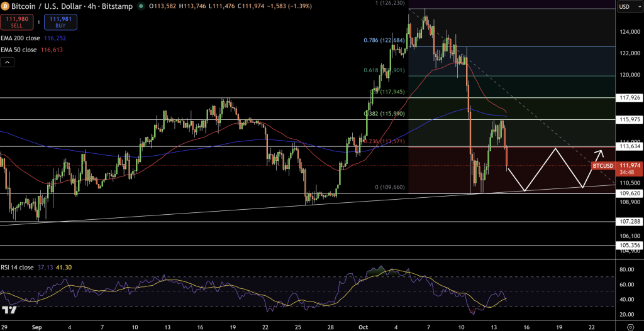Click the orange Bitcoin logo icon
Screen dimensions: 644x331
pyautogui.click(x=6, y=7)
